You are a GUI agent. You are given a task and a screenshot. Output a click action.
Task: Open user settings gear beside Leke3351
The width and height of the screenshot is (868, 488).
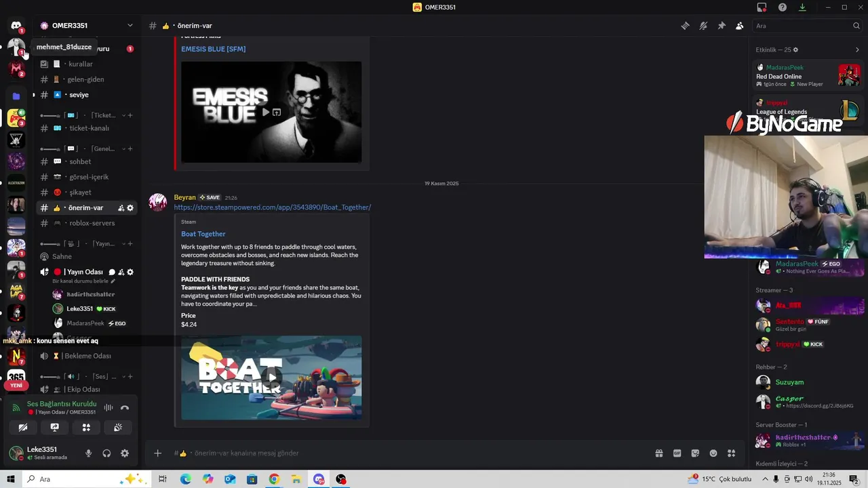point(125,453)
